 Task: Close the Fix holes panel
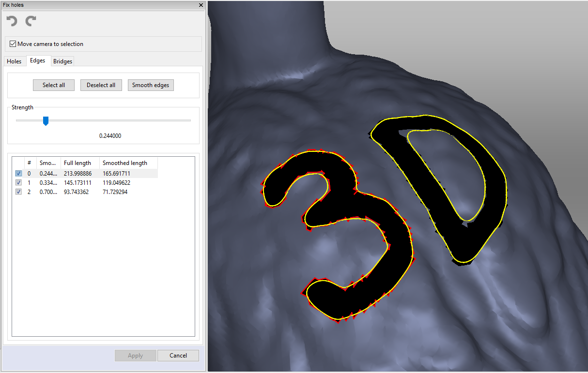[x=201, y=5]
